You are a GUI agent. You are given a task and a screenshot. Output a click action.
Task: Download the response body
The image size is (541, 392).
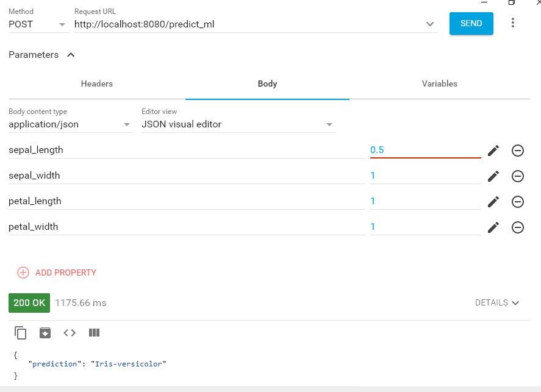coord(45,333)
